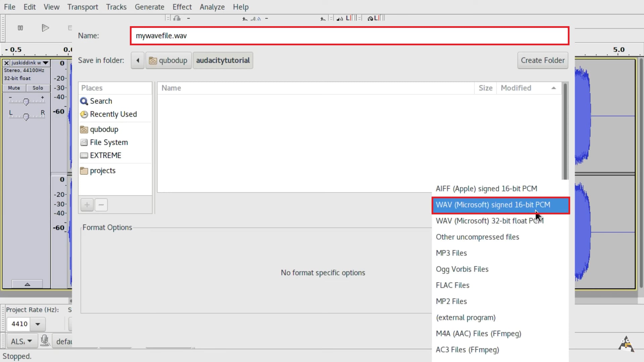Select WAV (Microsoft) 32-bit float PCM
This screenshot has width=644, height=362.
click(x=500, y=221)
